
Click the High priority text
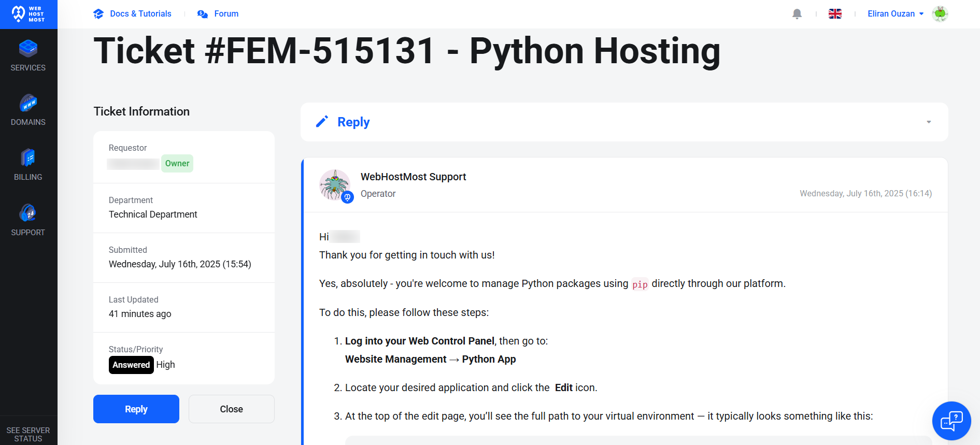point(166,365)
